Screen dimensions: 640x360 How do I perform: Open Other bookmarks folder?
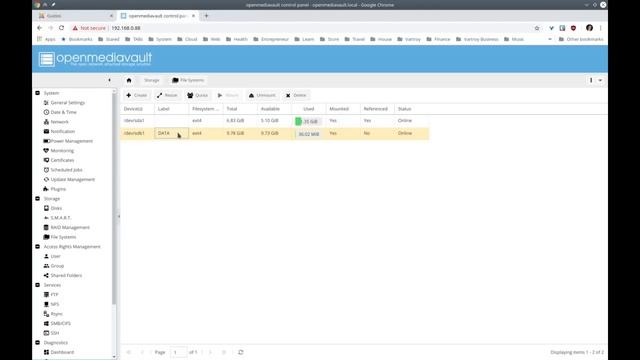click(x=581, y=39)
